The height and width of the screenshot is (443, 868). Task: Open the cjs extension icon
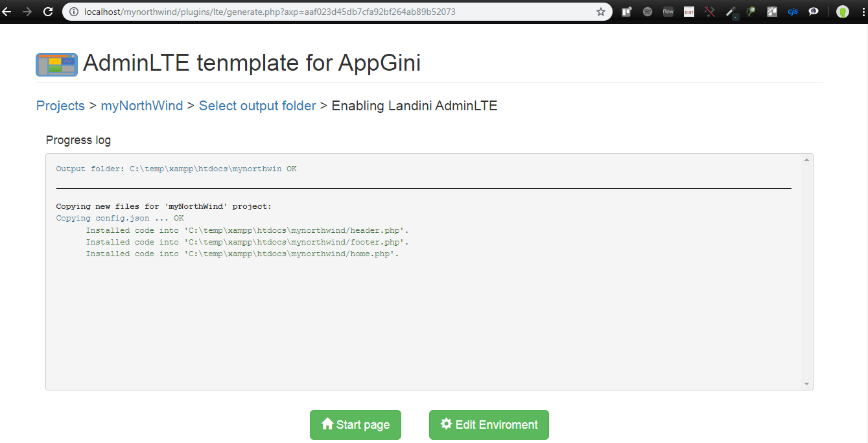793,12
